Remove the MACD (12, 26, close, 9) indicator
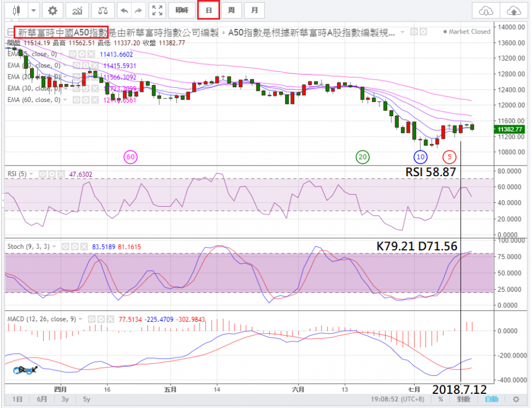Screen dimensions: 532x408 click(110, 319)
